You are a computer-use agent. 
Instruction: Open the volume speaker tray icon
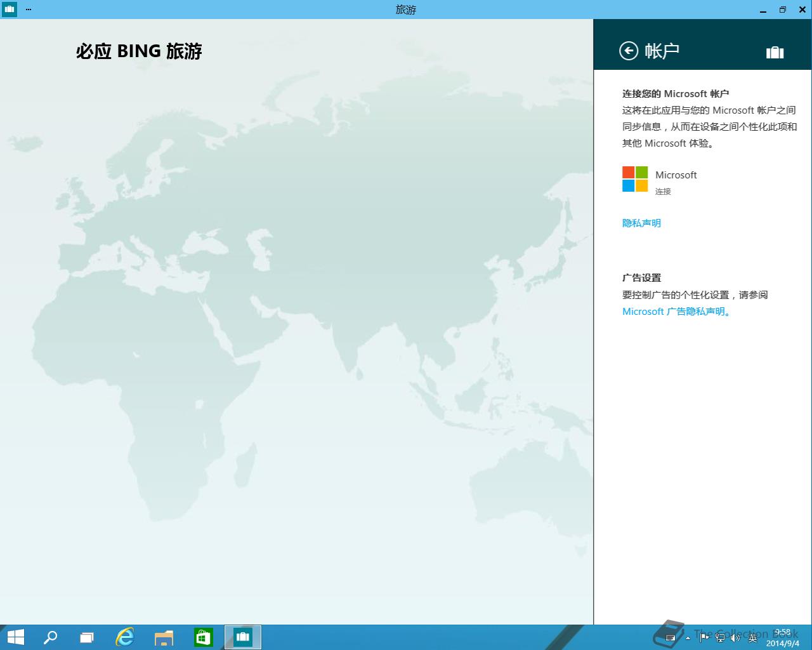point(735,637)
